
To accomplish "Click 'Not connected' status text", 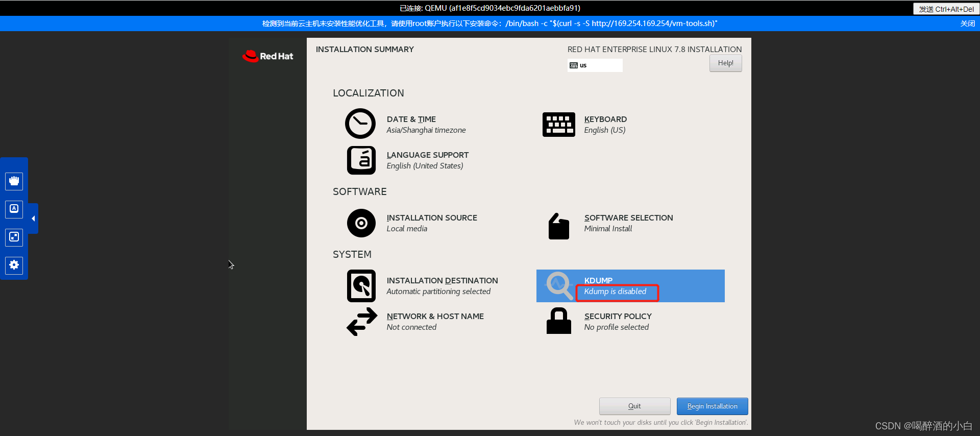I will 411,327.
